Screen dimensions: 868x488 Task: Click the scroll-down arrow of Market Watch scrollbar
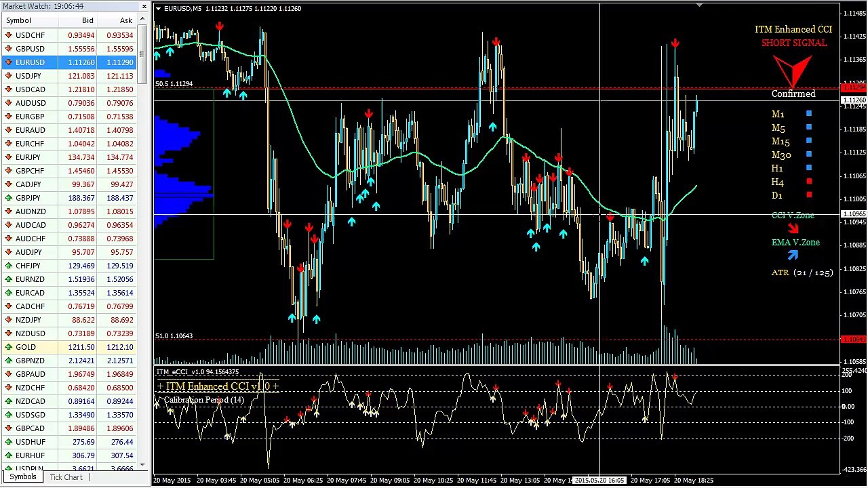pos(142,464)
